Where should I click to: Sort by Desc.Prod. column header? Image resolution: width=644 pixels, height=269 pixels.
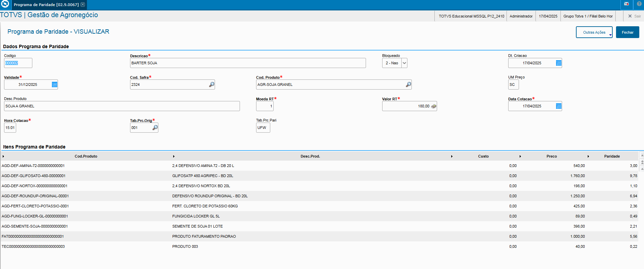coord(310,156)
